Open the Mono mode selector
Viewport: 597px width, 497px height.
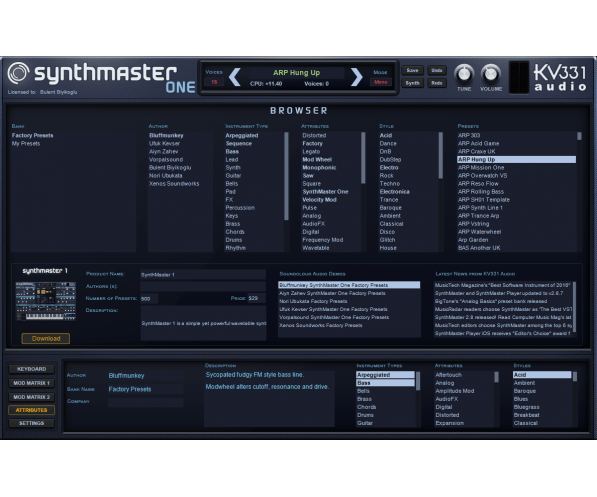(380, 82)
